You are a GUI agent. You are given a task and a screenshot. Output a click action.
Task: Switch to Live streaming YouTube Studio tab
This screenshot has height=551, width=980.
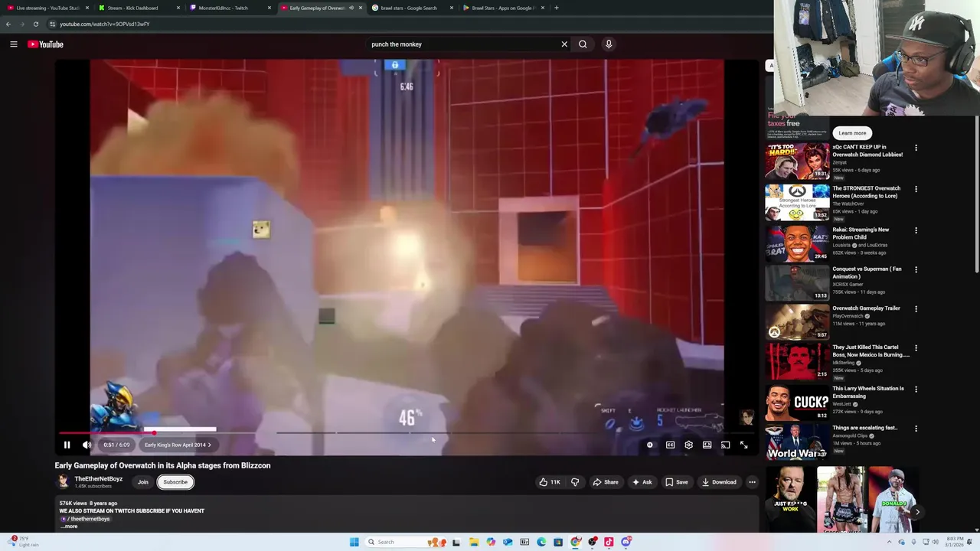point(47,8)
